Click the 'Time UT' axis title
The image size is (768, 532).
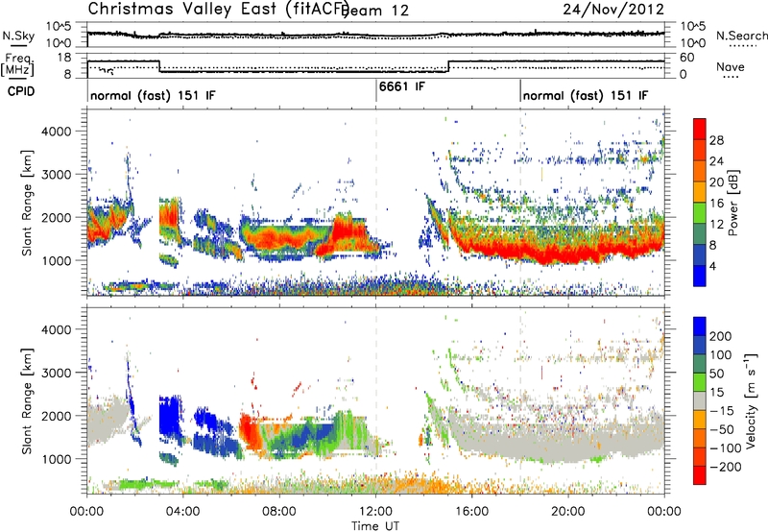pos(375,525)
